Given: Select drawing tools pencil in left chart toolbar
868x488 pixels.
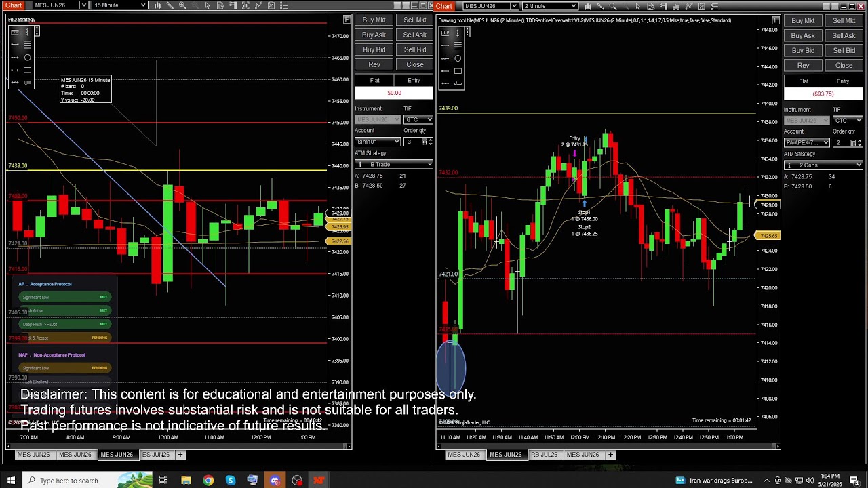Looking at the screenshot, I should [x=170, y=5].
